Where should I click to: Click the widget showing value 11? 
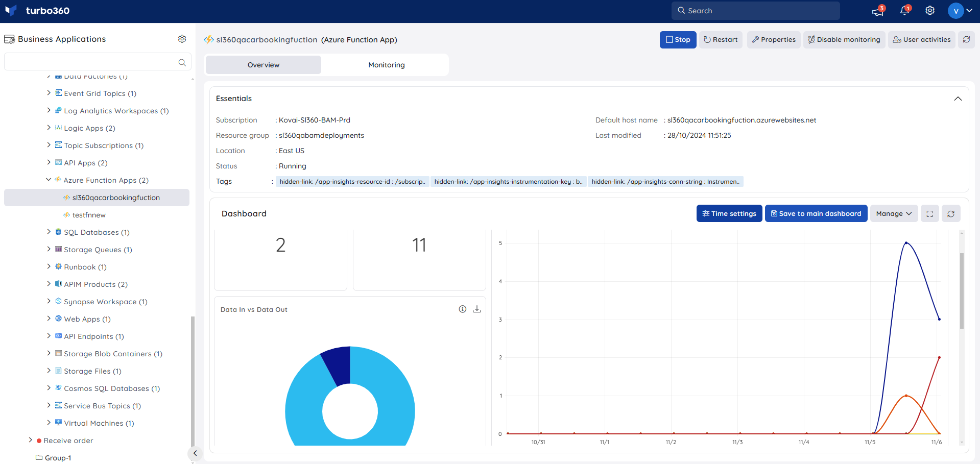[419, 259]
